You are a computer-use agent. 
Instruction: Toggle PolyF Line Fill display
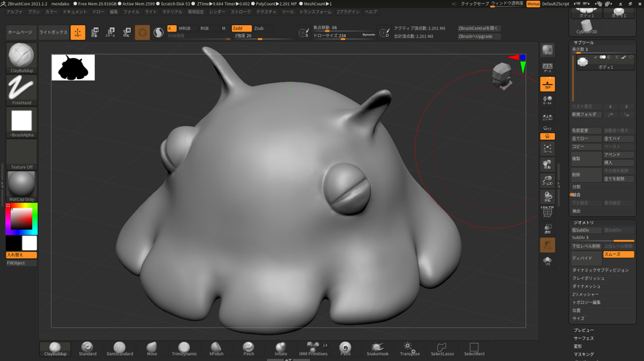click(x=547, y=212)
